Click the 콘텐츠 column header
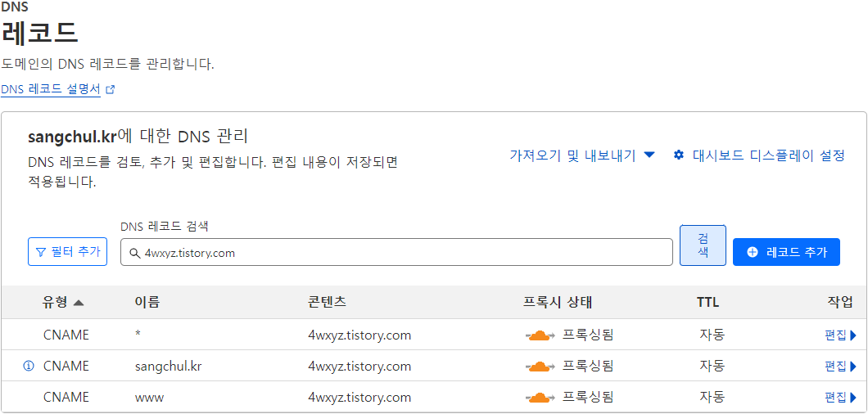 (x=328, y=302)
